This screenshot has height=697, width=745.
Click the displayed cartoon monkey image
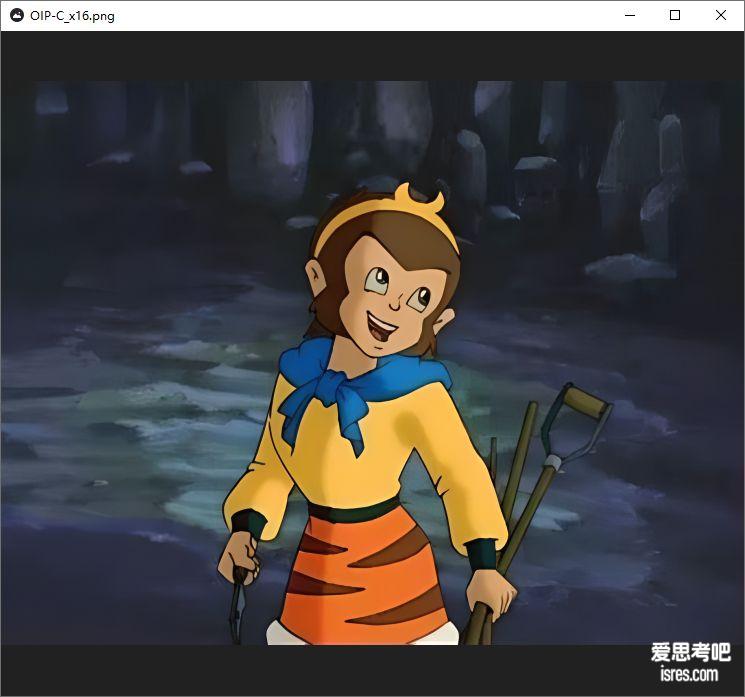[372, 363]
